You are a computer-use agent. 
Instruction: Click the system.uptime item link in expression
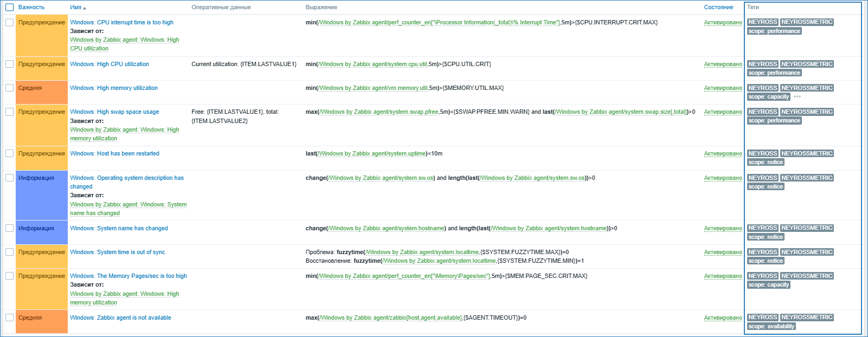(x=372, y=154)
